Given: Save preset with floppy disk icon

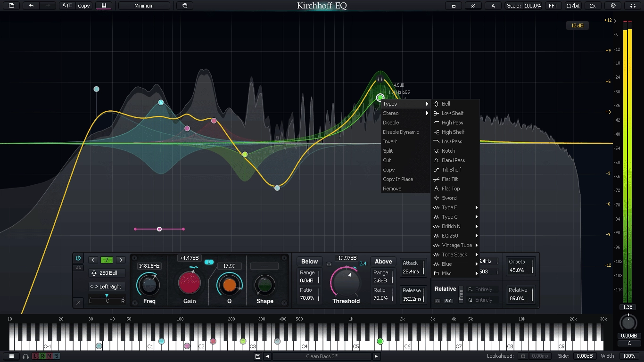Looking at the screenshot, I should (258, 356).
